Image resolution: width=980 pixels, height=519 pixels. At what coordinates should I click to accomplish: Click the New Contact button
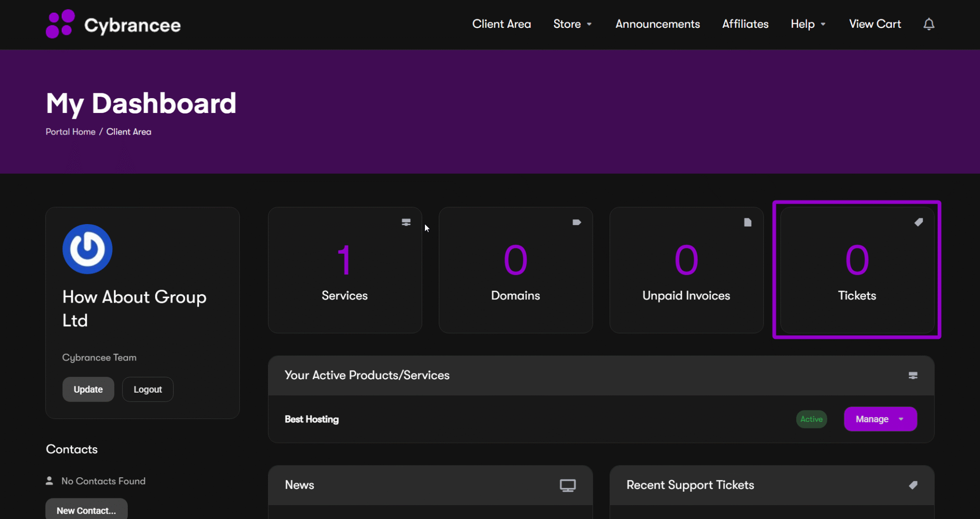(x=86, y=510)
